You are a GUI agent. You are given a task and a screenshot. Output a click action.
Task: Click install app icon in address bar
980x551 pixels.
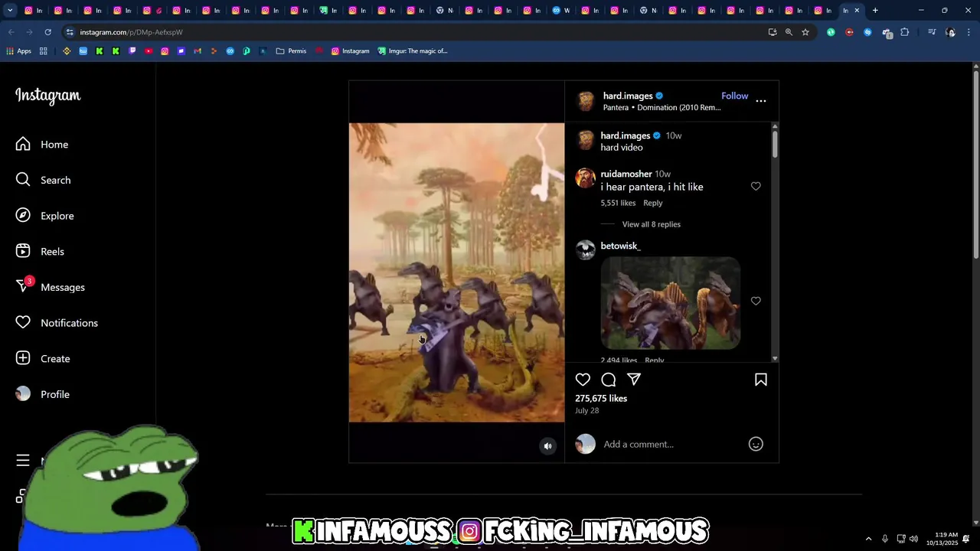click(x=773, y=32)
